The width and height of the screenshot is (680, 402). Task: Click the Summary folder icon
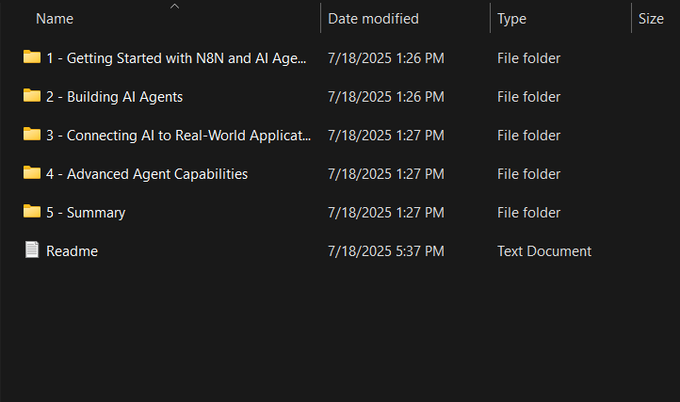pos(31,212)
